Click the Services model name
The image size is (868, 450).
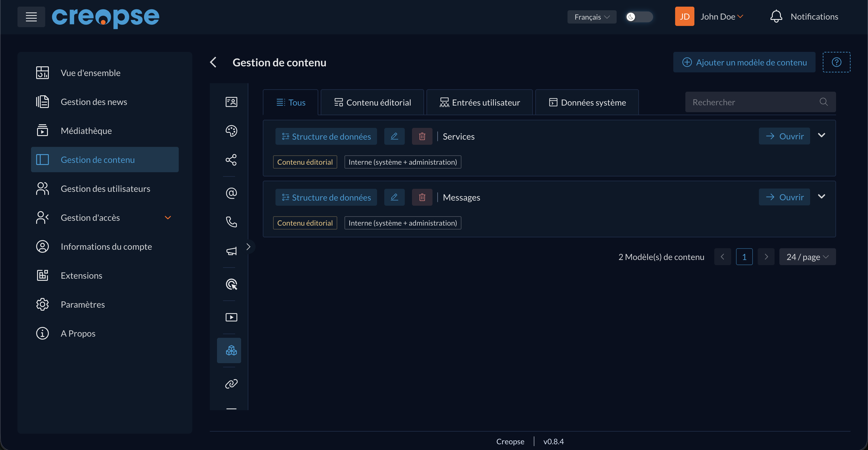click(x=459, y=137)
